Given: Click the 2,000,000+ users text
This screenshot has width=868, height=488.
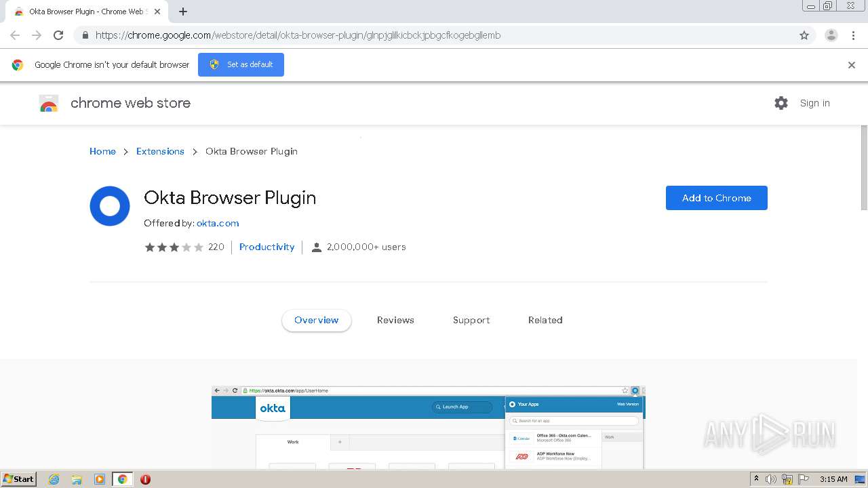Looking at the screenshot, I should point(366,247).
